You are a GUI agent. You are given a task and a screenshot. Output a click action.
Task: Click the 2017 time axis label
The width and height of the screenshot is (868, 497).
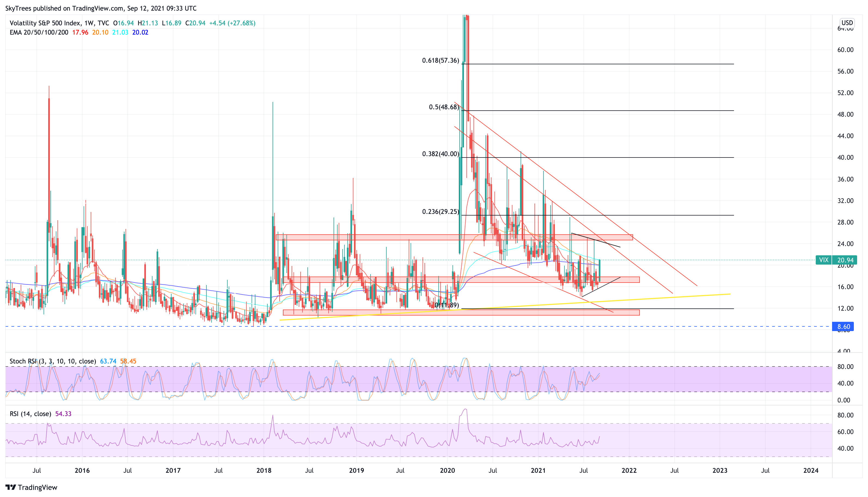[x=173, y=470]
